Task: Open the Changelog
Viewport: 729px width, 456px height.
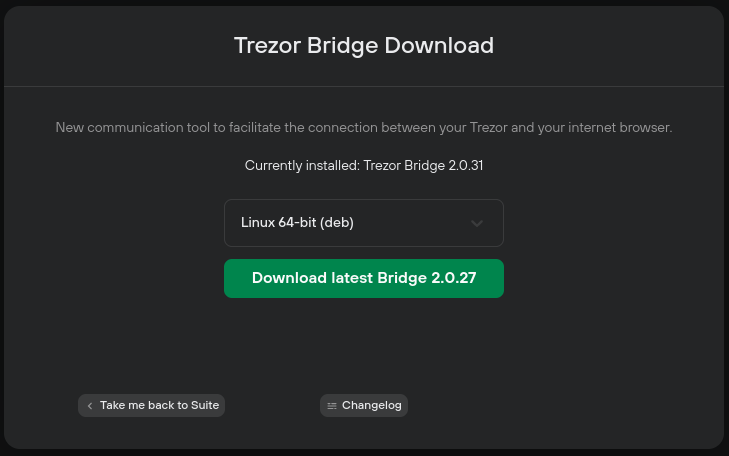Action: [364, 405]
